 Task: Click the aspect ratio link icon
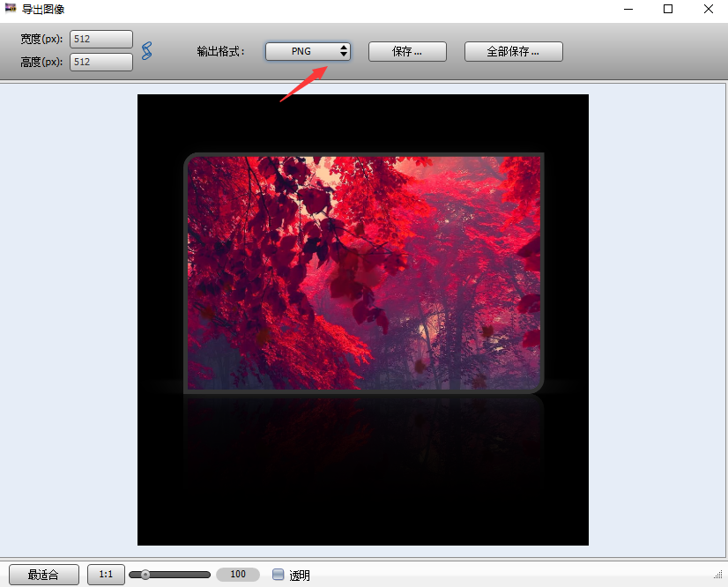coord(146,50)
